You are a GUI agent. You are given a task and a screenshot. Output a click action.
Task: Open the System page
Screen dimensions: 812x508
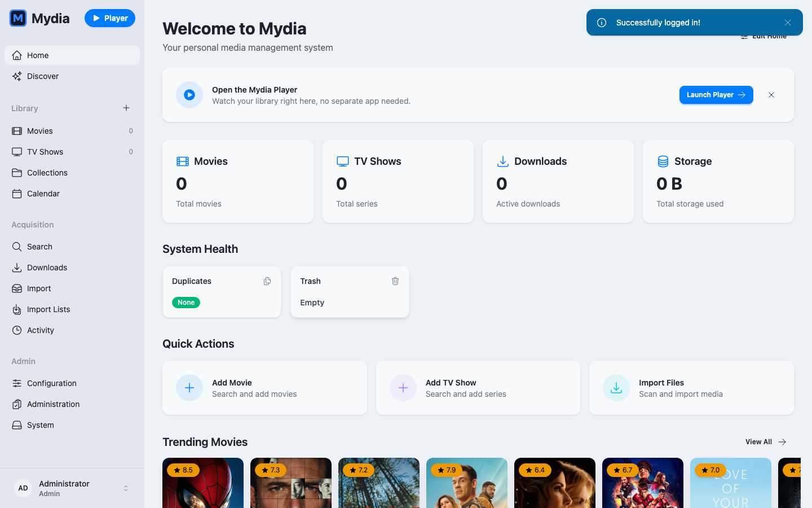point(72,425)
